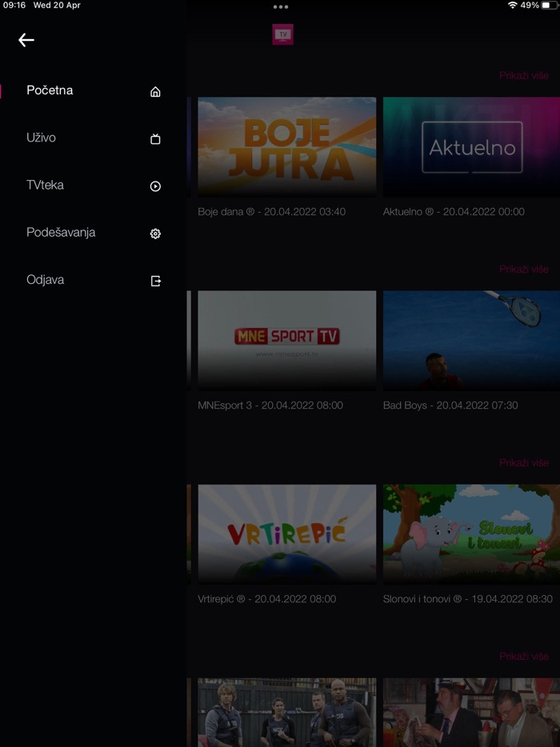Tap the 'Wed 20 Apr' date in status bar
Image resolution: width=560 pixels, height=747 pixels.
point(57,6)
